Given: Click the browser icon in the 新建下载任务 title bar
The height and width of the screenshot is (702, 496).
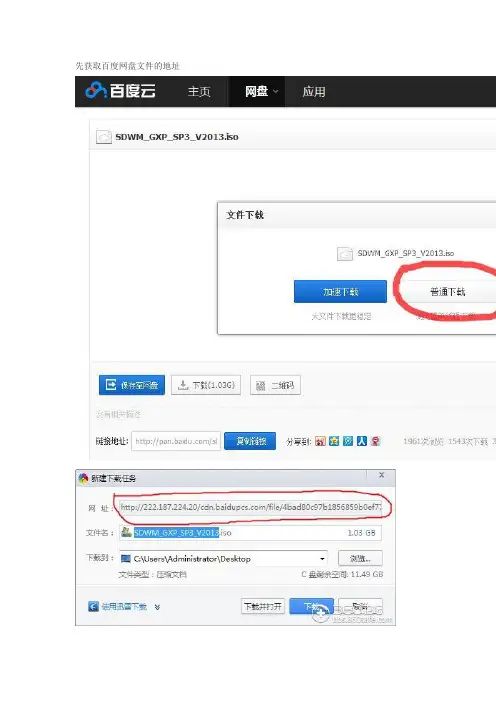Looking at the screenshot, I should coord(83,478).
